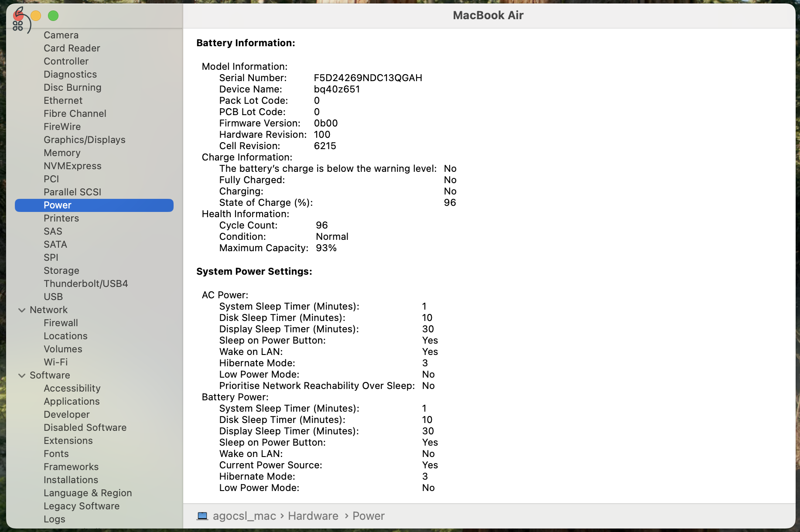Open the Disc Burning entry
Screen dimensions: 800x532
(72, 87)
